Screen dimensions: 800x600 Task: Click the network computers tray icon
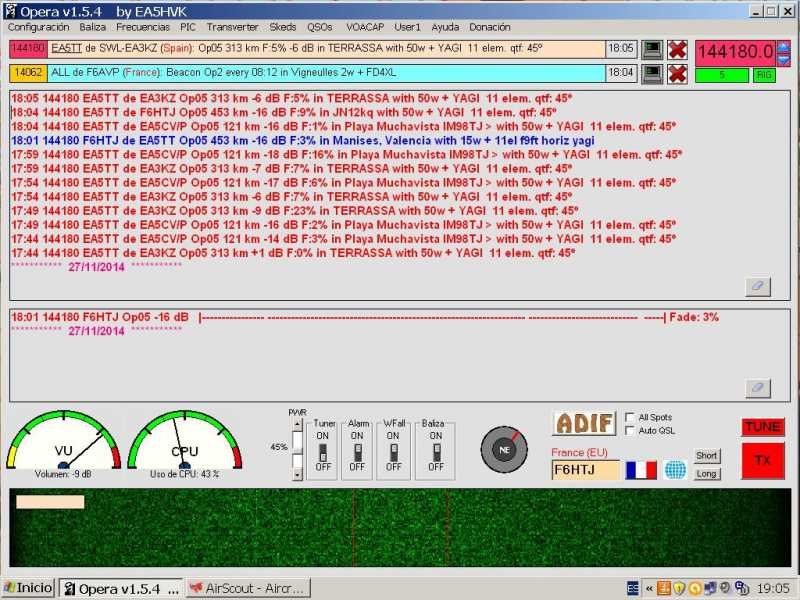[x=710, y=588]
